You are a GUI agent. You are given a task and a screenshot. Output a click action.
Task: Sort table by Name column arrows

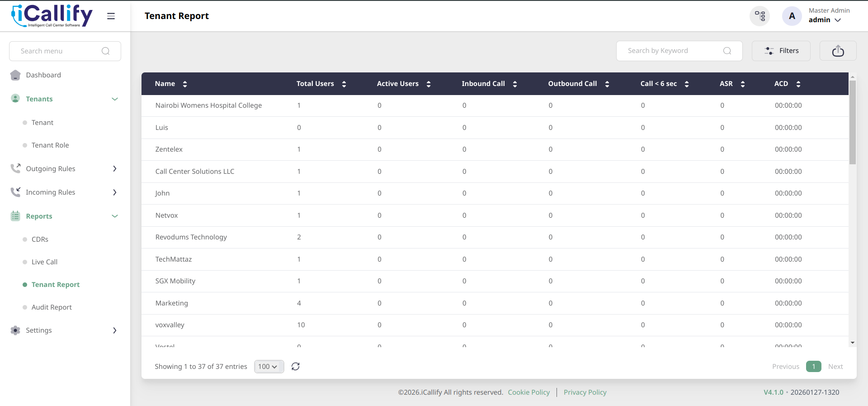point(185,84)
